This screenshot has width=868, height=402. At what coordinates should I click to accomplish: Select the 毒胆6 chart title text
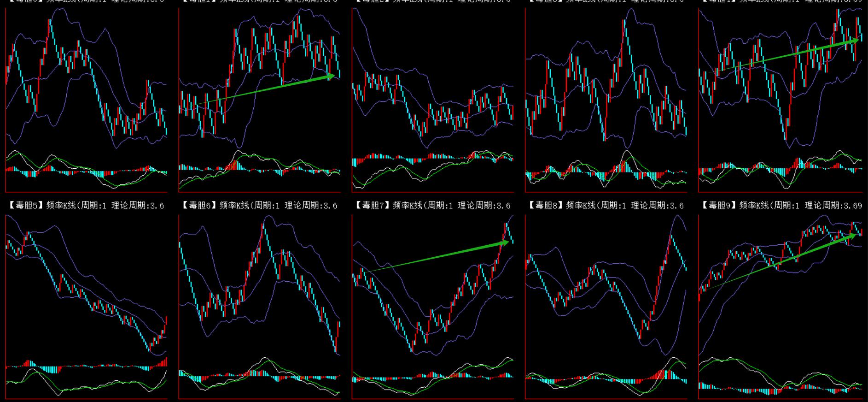258,206
